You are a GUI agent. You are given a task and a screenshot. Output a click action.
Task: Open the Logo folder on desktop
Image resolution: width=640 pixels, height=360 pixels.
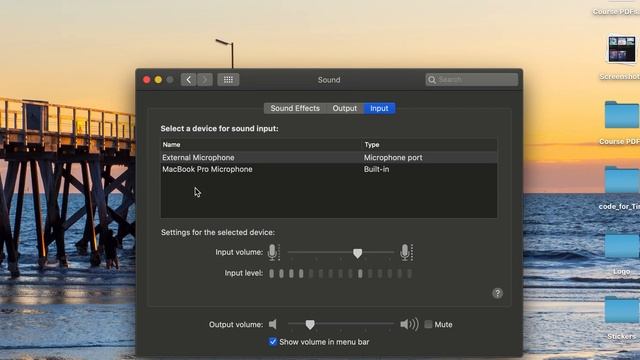click(x=622, y=245)
